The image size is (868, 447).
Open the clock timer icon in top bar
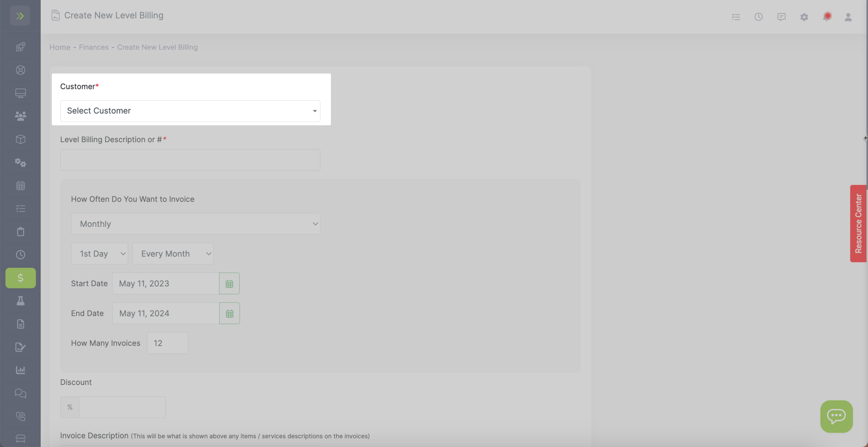(758, 17)
